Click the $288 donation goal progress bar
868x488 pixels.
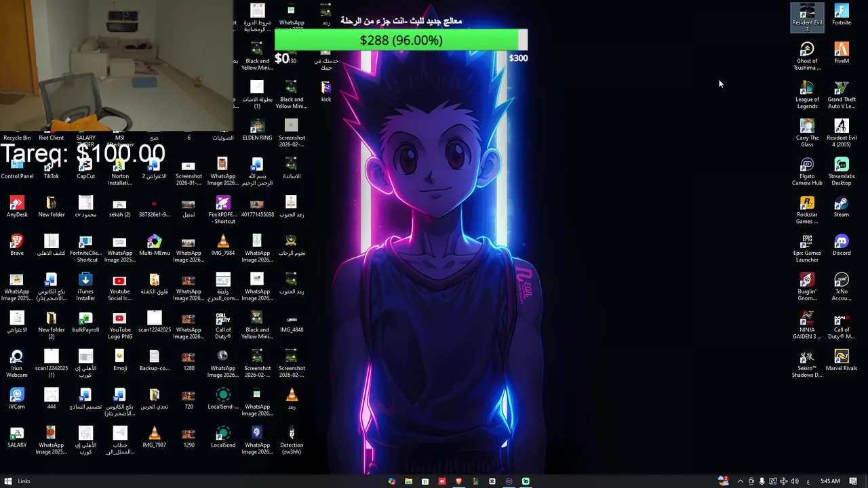pos(401,40)
